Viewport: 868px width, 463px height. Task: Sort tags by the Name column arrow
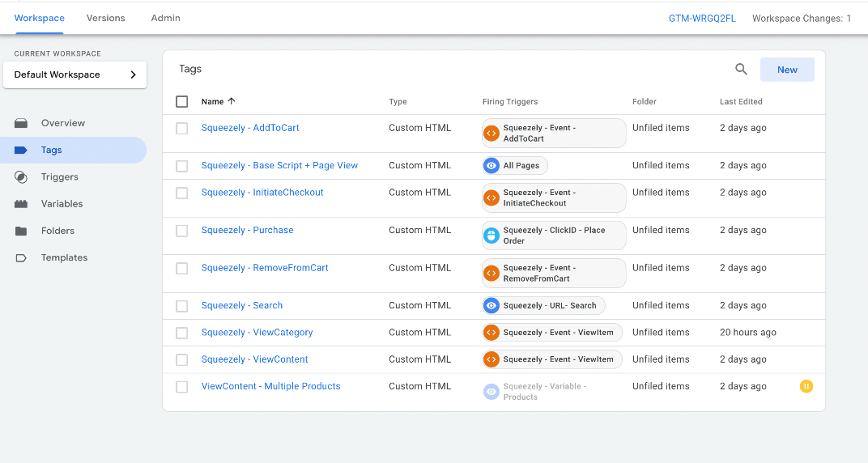[x=232, y=102]
